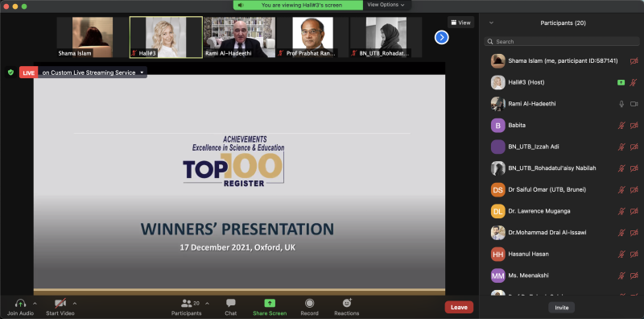Expand the View Options dropdown

(386, 5)
